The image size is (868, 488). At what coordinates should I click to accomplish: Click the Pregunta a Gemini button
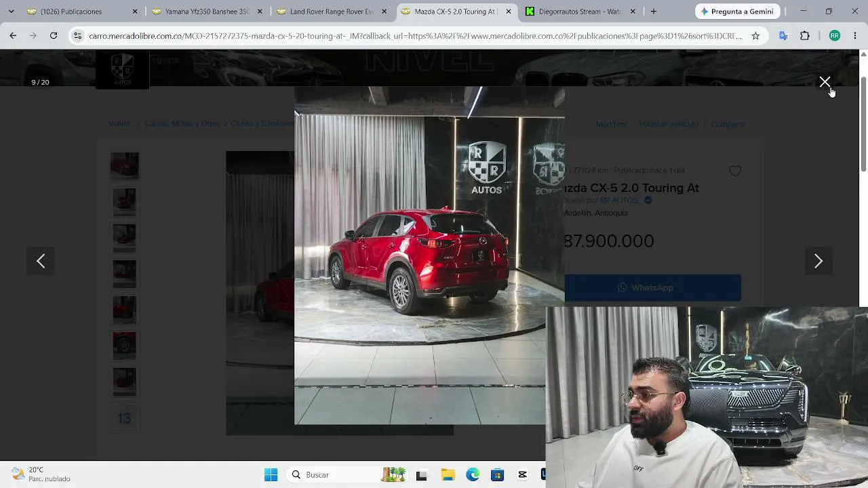coord(738,12)
